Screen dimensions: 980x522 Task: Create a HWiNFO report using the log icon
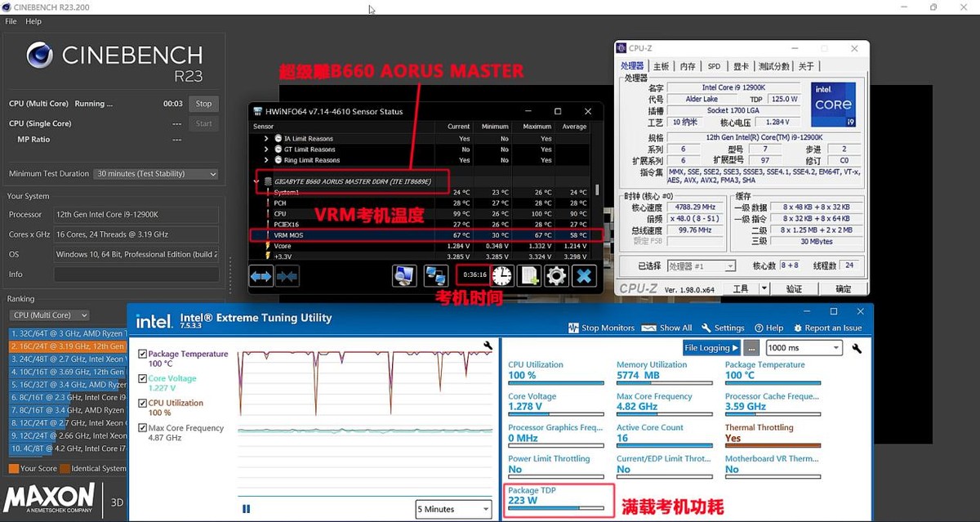coord(529,275)
